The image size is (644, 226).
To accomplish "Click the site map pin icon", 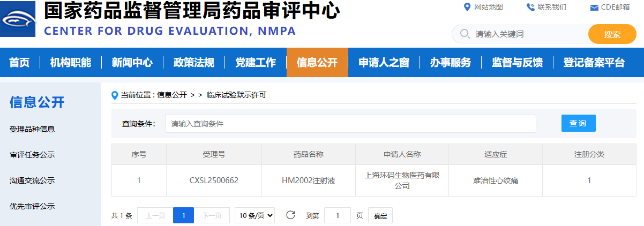I will tap(466, 7).
